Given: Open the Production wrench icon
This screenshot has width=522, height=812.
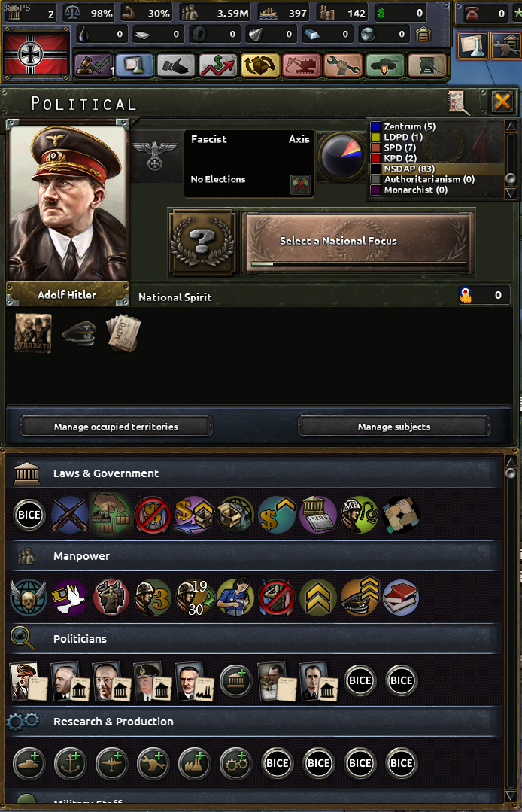Looking at the screenshot, I should coord(342,65).
